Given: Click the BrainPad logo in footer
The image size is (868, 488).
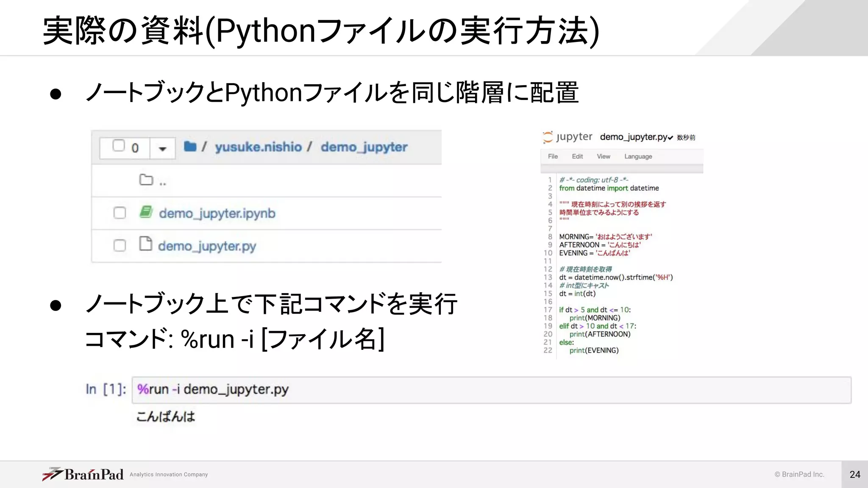Looking at the screenshot, I should point(83,474).
